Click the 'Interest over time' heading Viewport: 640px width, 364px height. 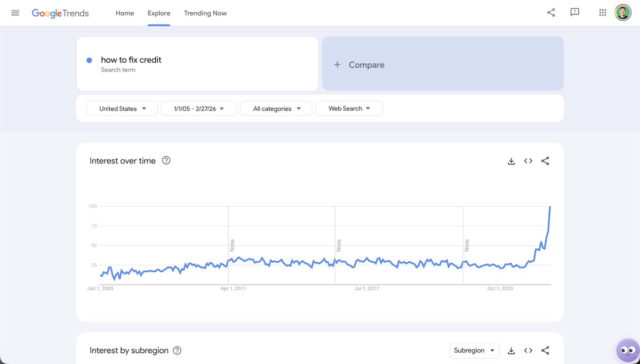click(x=123, y=161)
